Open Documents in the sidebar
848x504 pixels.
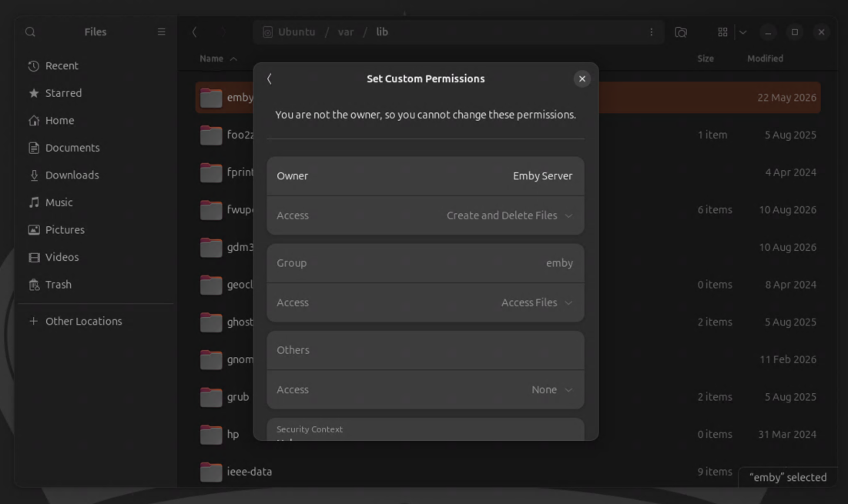pos(96,148)
